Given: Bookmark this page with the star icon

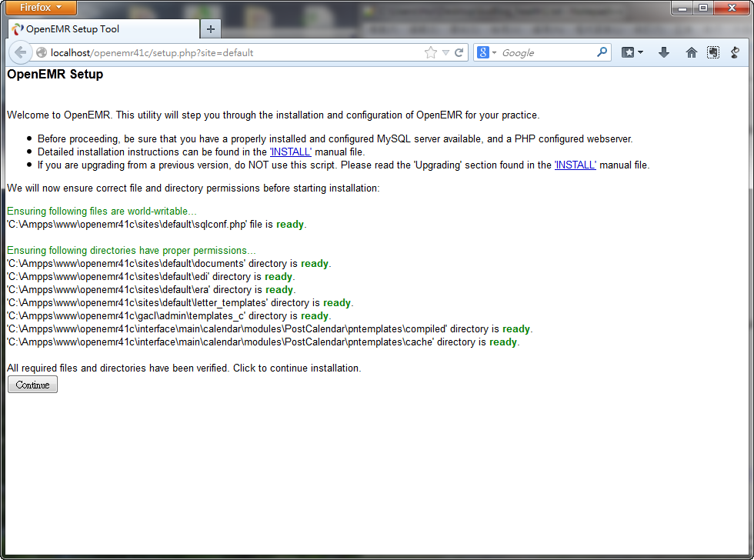Looking at the screenshot, I should (430, 53).
